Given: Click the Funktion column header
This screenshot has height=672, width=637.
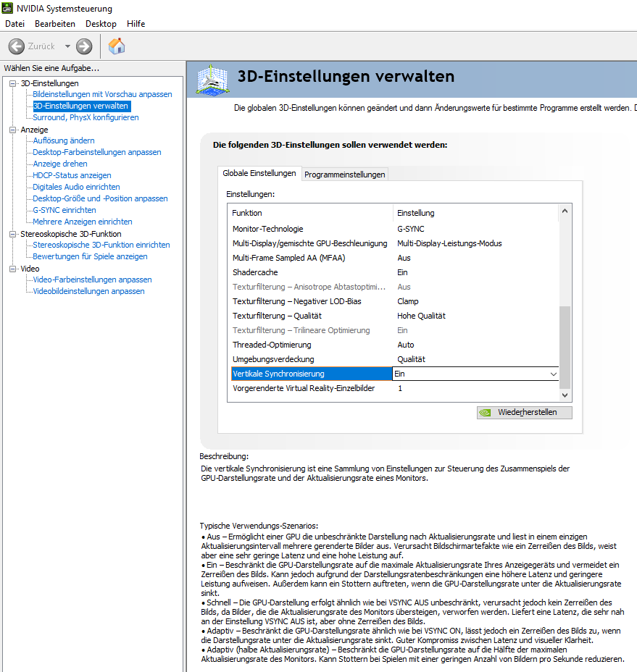Looking at the screenshot, I should click(x=310, y=213).
